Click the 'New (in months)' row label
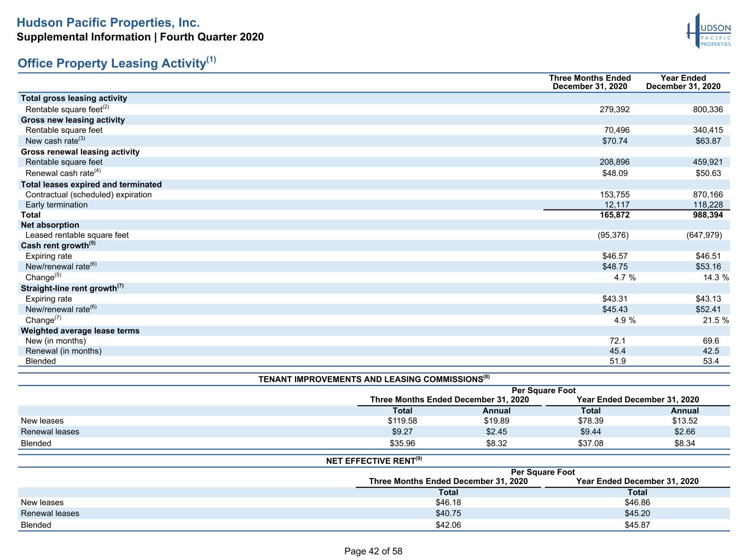Screen dimensions: 747x560 click(56, 341)
